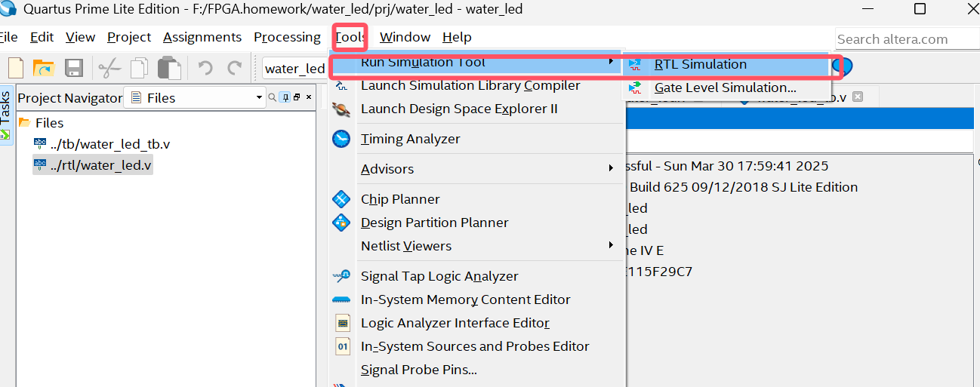The width and height of the screenshot is (980, 387).
Task: Choose Gate Level Simulation option
Action: [x=726, y=88]
